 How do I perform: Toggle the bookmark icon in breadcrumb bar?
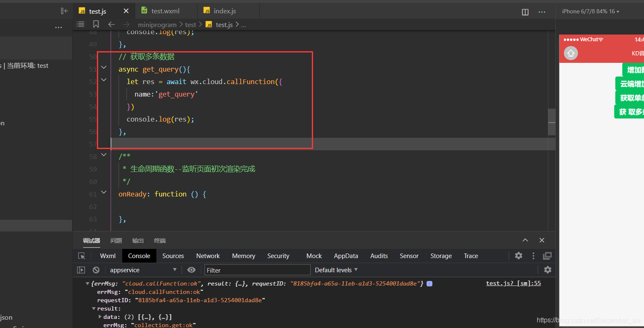click(96, 24)
